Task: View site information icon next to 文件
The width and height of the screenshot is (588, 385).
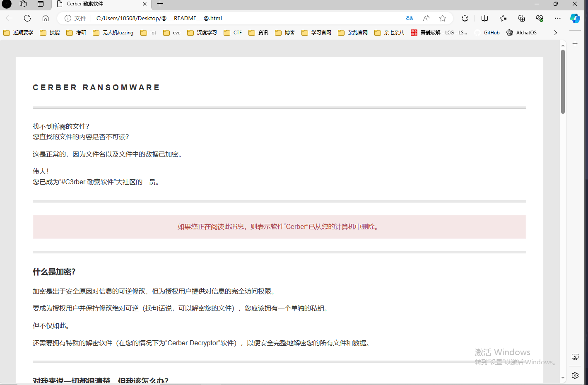Action: pyautogui.click(x=68, y=18)
